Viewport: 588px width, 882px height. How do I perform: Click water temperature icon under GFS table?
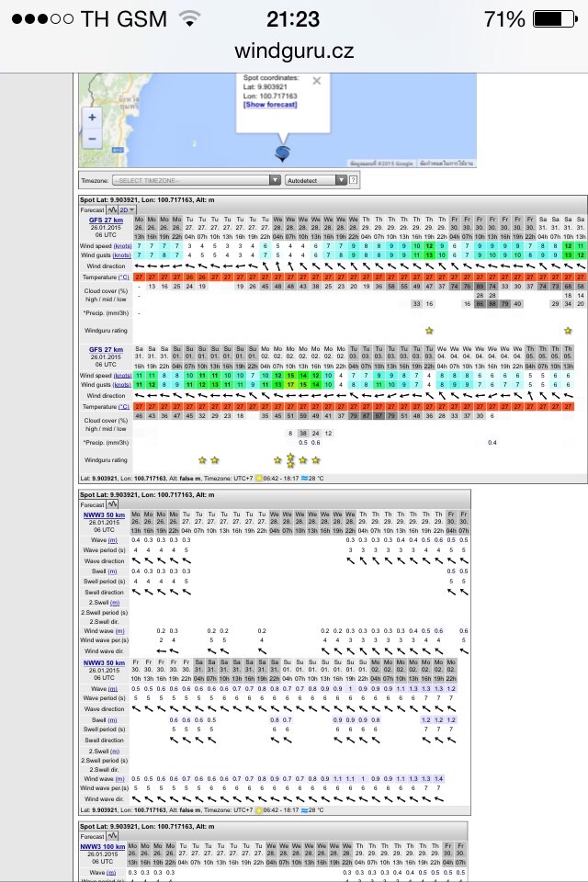point(304,479)
